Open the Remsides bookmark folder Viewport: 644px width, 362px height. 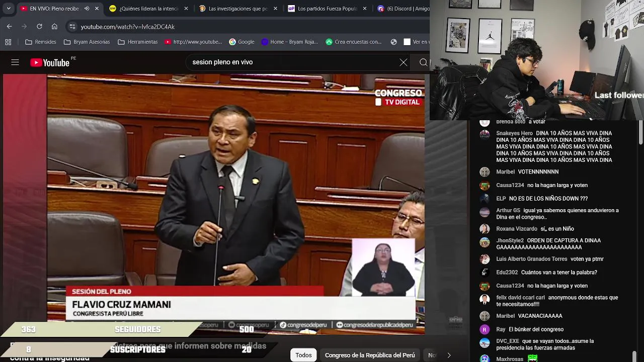pyautogui.click(x=40, y=42)
